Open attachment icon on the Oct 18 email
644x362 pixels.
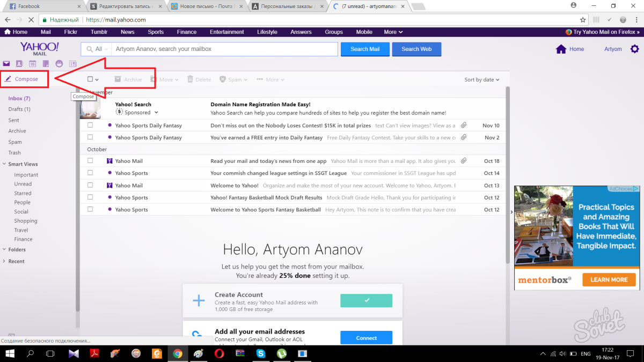[x=464, y=161]
